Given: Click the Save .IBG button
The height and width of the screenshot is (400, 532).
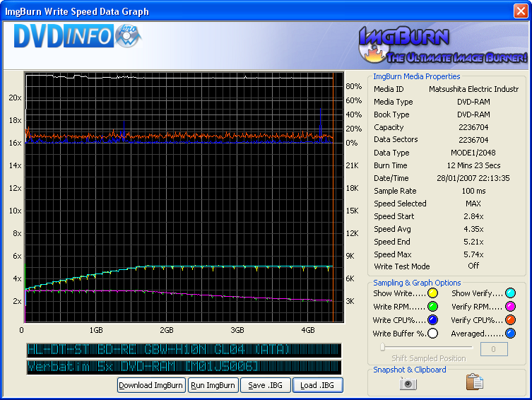Looking at the screenshot, I should pos(265,385).
